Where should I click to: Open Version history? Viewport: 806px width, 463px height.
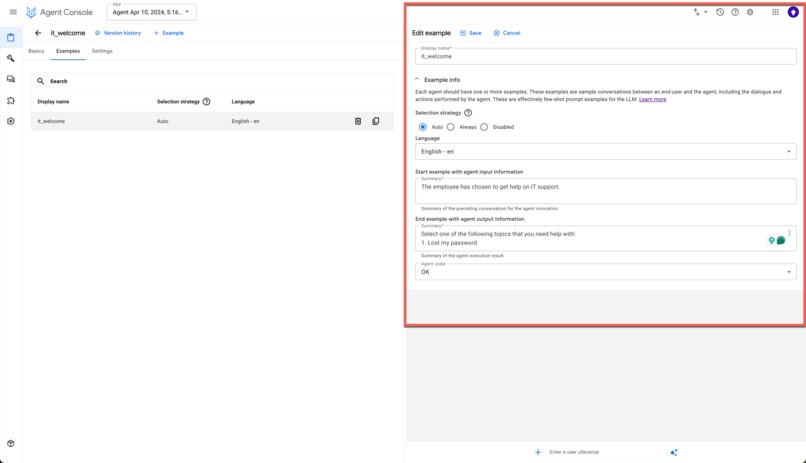click(118, 33)
